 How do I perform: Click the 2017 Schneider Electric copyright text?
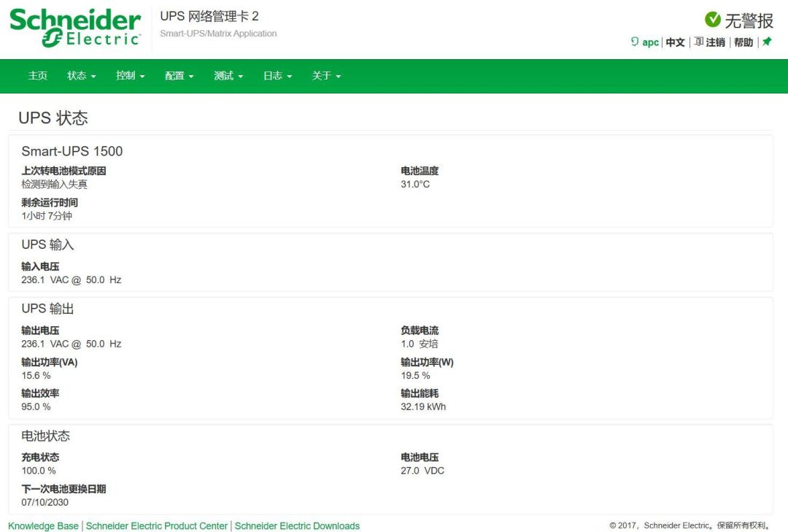point(690,525)
